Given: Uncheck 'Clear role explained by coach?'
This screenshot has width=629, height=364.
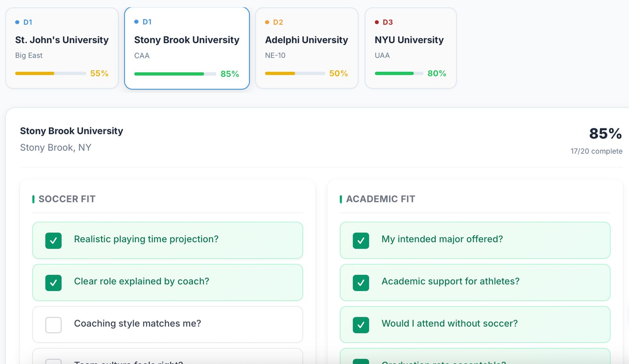Looking at the screenshot, I should [53, 283].
